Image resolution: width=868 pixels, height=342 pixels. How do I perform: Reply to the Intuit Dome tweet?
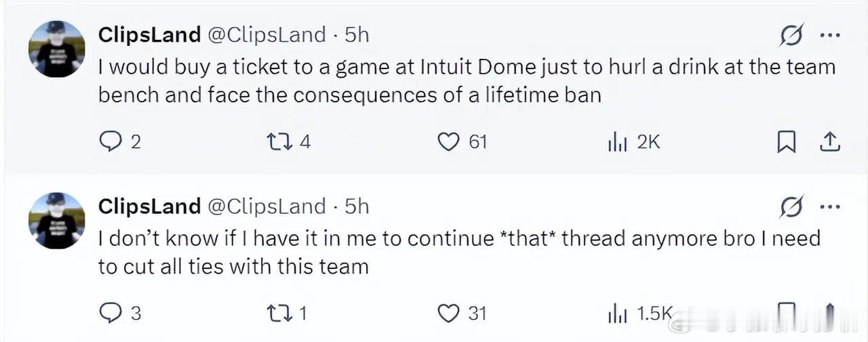point(109,142)
